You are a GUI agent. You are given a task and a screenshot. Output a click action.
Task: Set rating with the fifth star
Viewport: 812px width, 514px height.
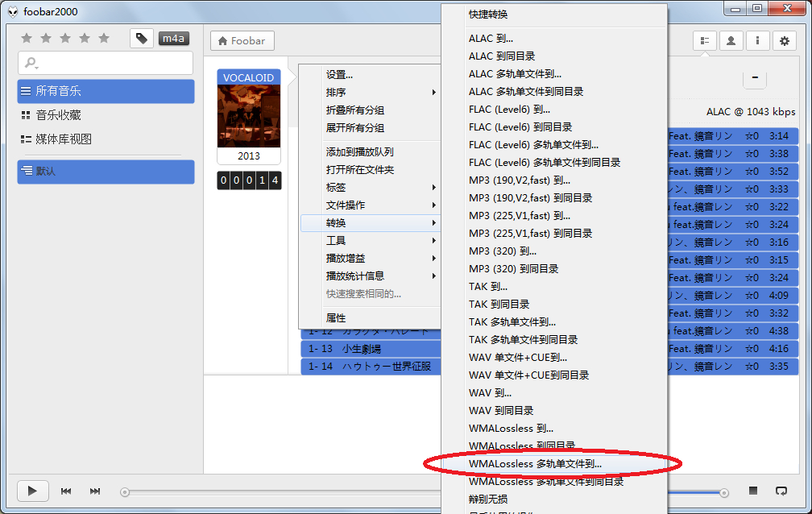pos(104,38)
